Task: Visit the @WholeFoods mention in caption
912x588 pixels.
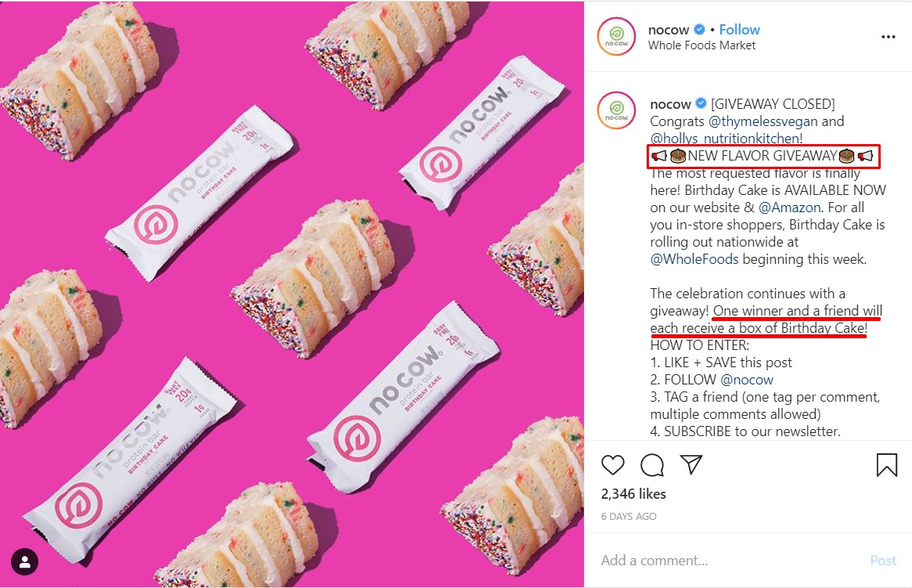Action: 694,259
